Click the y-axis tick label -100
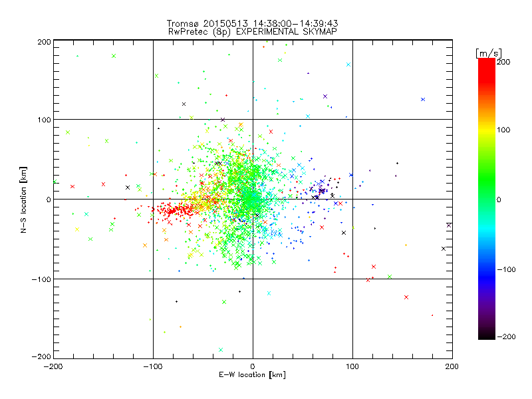Viewport: 532px width, 399px height. coord(41,279)
